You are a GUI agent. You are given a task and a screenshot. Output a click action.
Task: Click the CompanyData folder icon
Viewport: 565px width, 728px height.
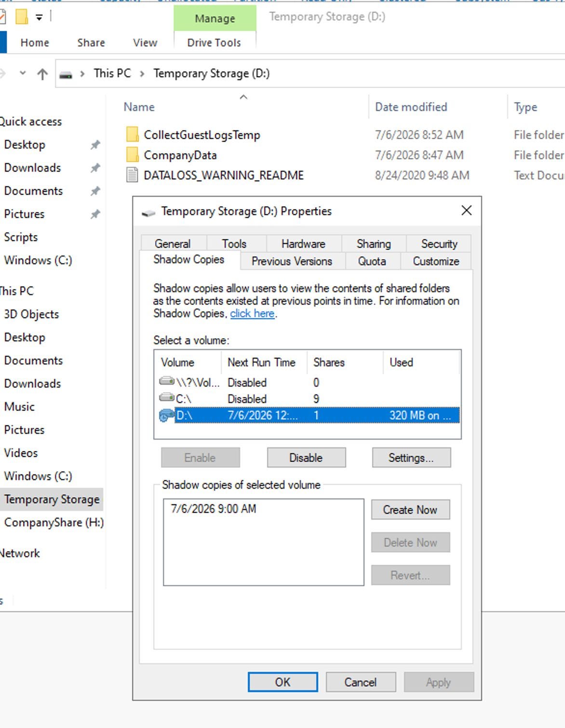coord(132,155)
